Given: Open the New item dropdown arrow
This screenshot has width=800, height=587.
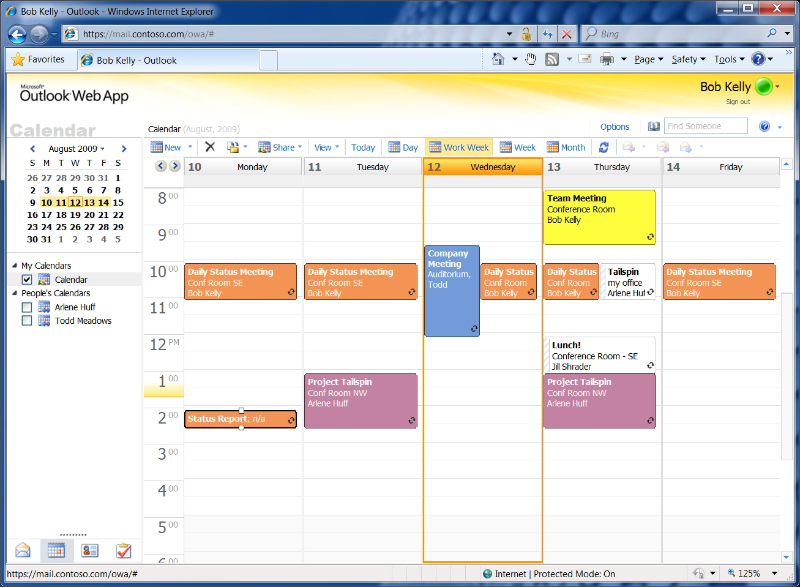Looking at the screenshot, I should (x=190, y=147).
